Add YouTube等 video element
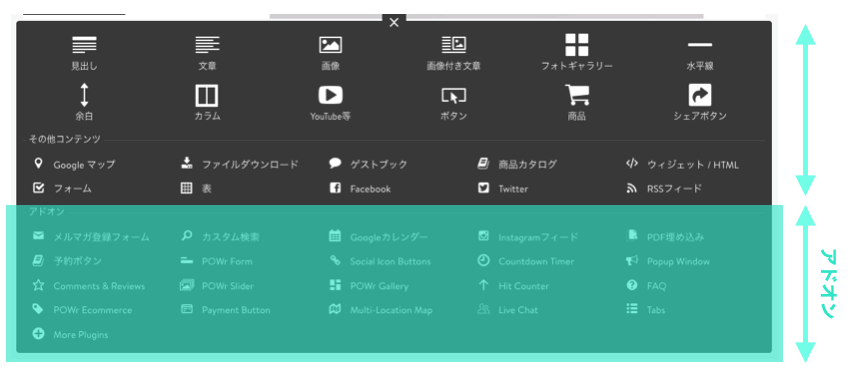 coord(331,95)
